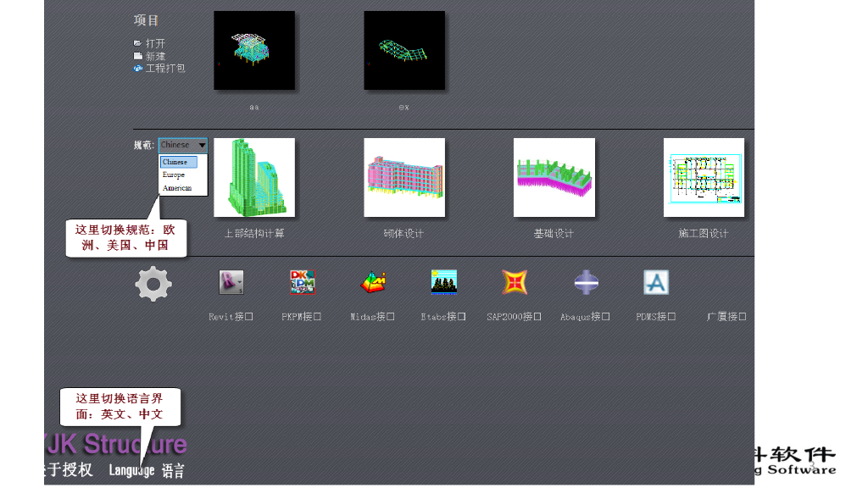This screenshot has height=488, width=868.
Task: Open the 基础设计 module thumbnail
Action: tap(554, 177)
